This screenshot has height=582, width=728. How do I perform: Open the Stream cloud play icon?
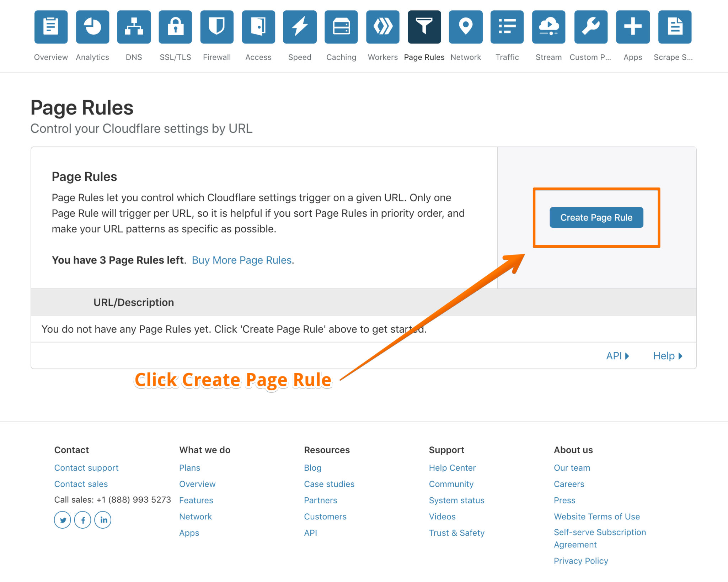[548, 27]
